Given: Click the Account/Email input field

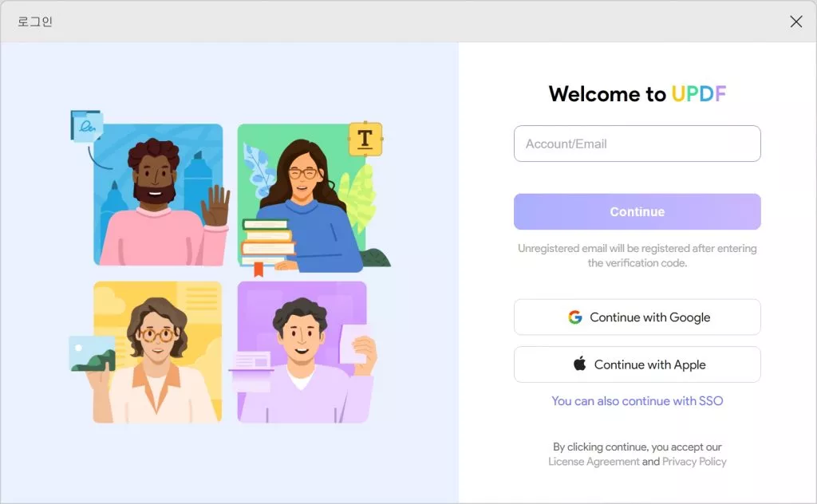Looking at the screenshot, I should [x=637, y=144].
